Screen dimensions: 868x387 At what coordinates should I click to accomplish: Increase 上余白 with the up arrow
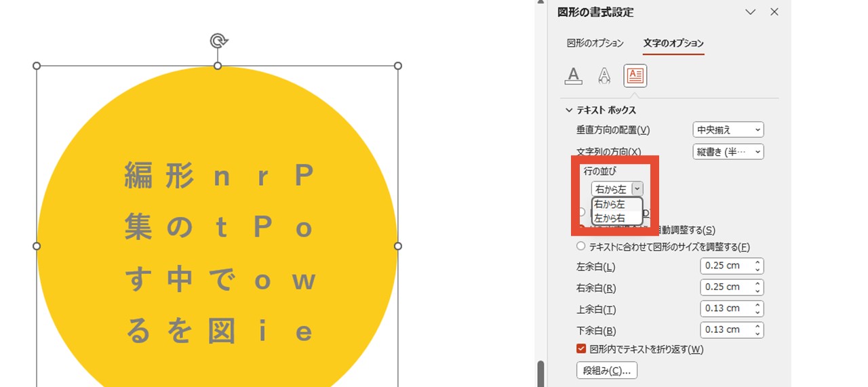coord(757,305)
